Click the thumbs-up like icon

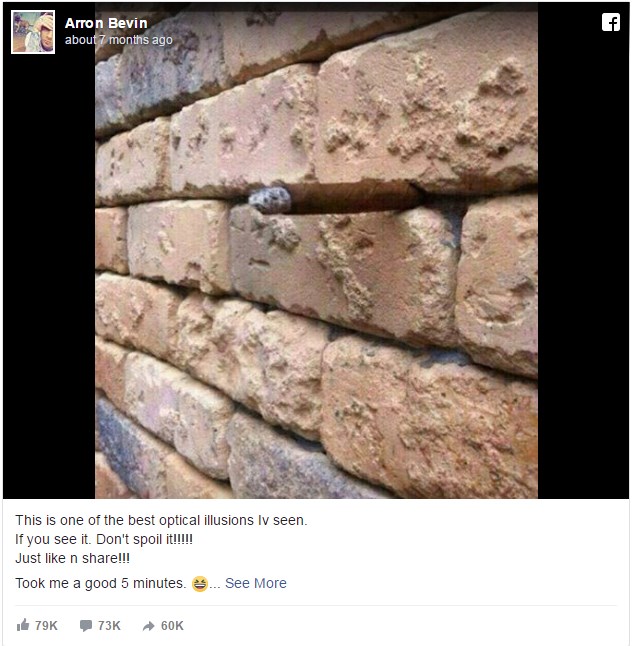tap(23, 625)
